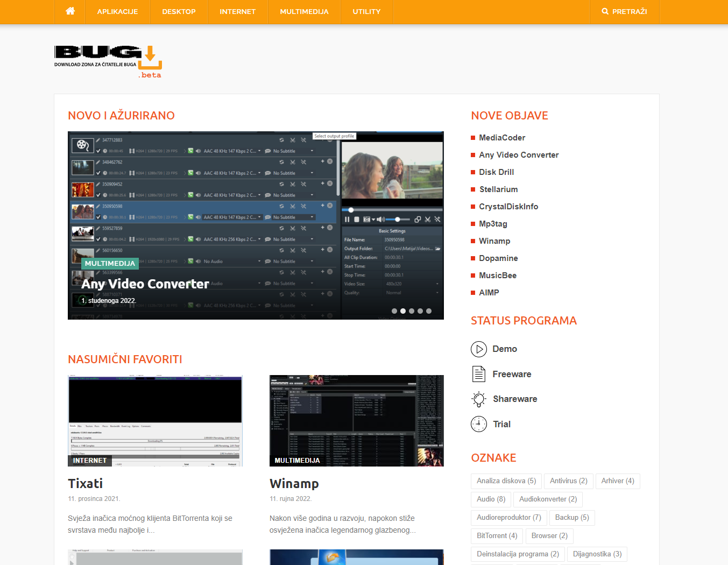
Task: Click the Trial clock icon
Action: pyautogui.click(x=479, y=424)
